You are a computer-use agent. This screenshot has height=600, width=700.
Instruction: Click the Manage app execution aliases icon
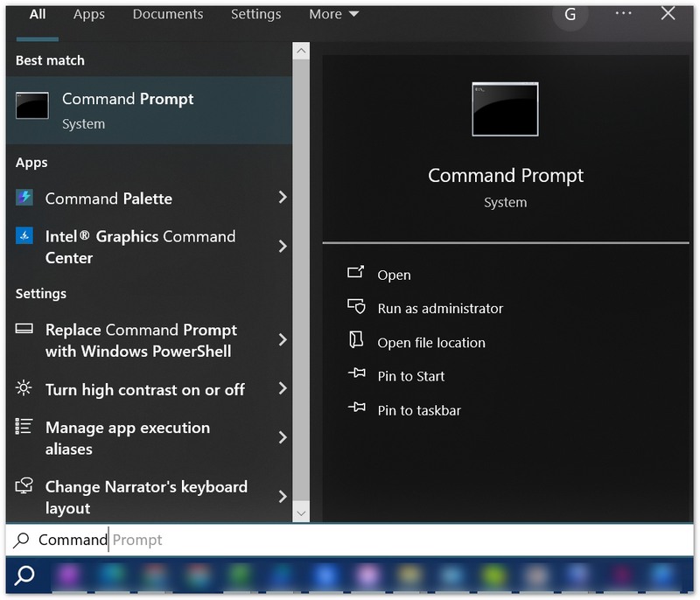[x=24, y=426]
